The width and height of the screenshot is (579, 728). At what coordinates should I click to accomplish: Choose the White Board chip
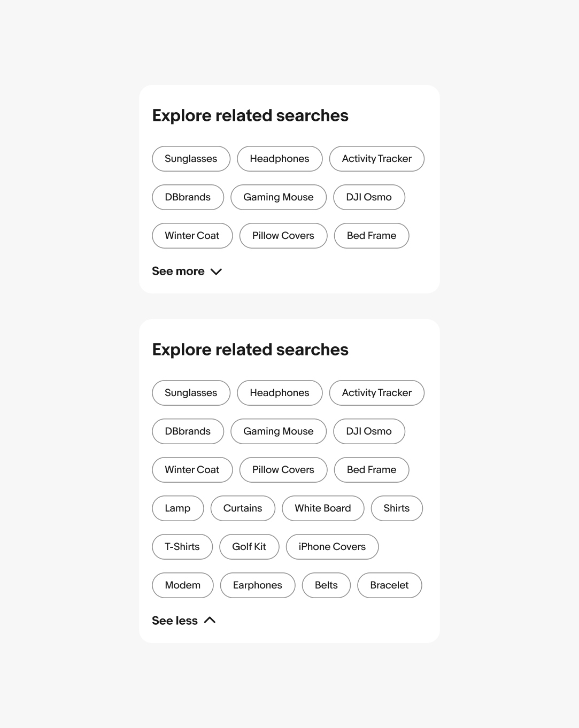tap(322, 508)
